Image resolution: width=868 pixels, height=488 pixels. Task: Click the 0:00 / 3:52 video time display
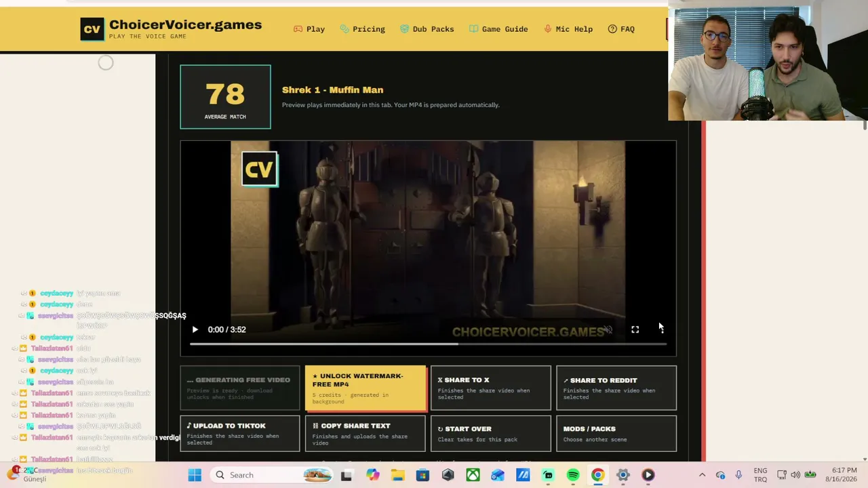[226, 329]
